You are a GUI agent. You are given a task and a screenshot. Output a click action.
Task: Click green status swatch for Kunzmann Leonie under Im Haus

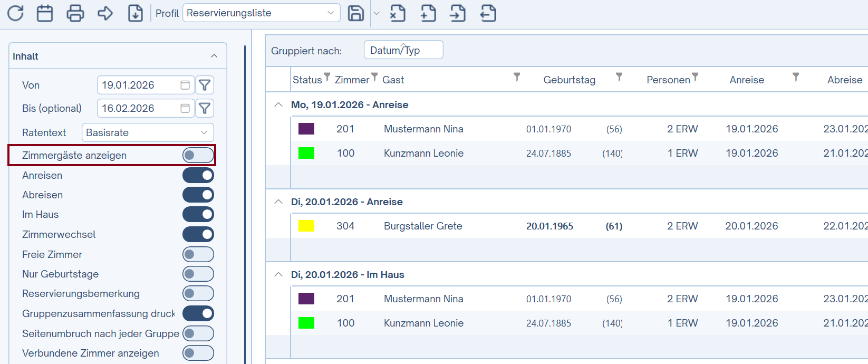pos(306,323)
